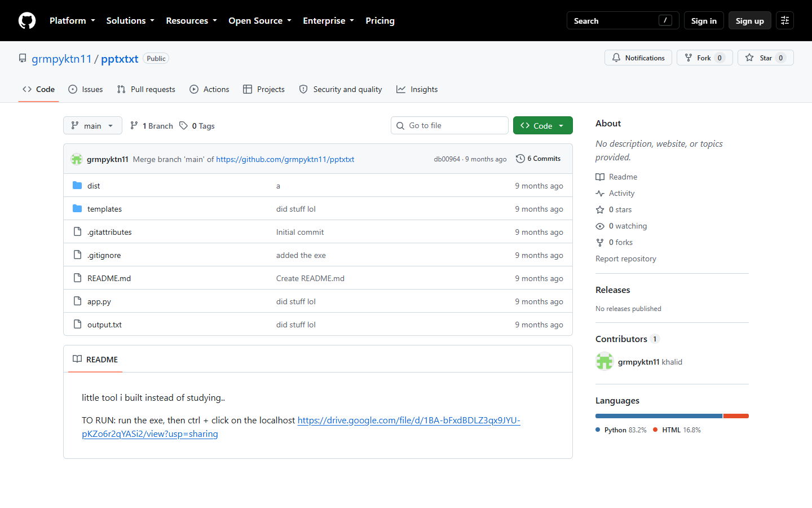This screenshot has height=508, width=812.
Task: Click the Sign in button
Action: [x=704, y=21]
